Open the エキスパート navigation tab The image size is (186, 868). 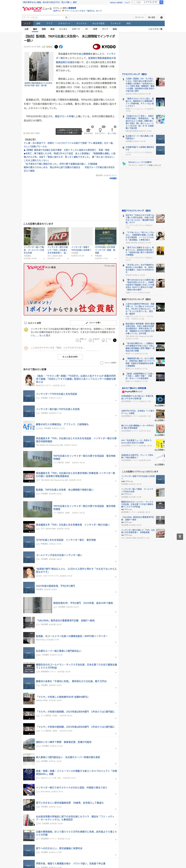click(64, 24)
